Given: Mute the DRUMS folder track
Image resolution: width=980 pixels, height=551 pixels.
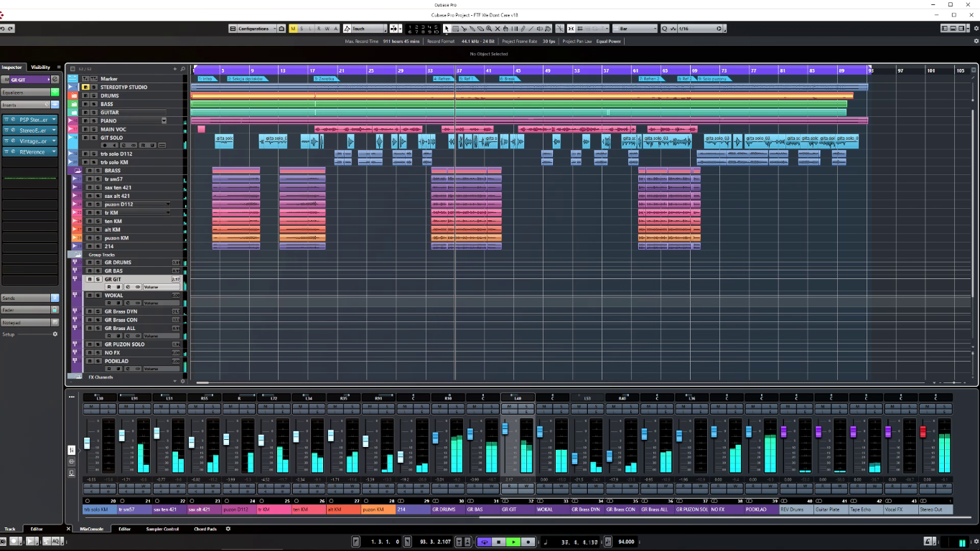Looking at the screenshot, I should [x=85, y=95].
